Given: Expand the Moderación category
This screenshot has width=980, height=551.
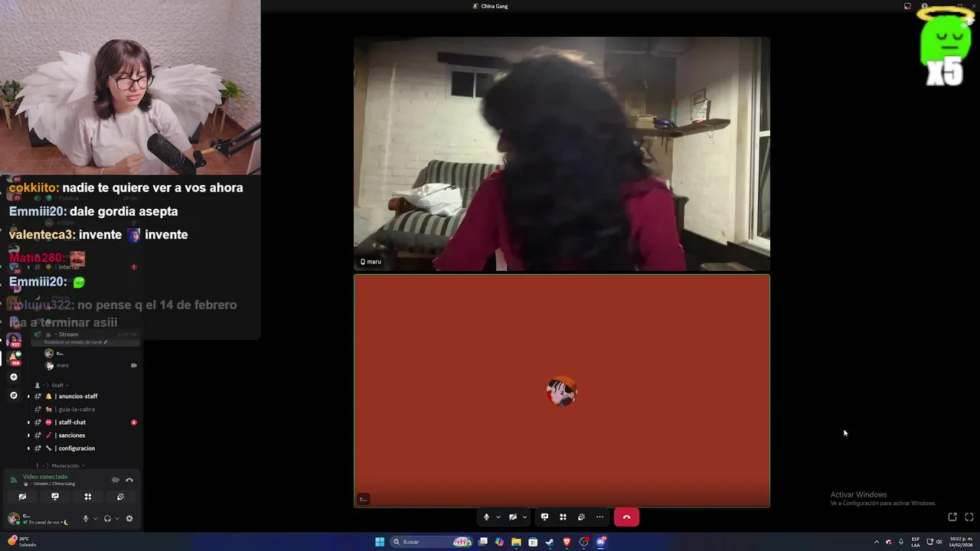Looking at the screenshot, I should pos(61,465).
